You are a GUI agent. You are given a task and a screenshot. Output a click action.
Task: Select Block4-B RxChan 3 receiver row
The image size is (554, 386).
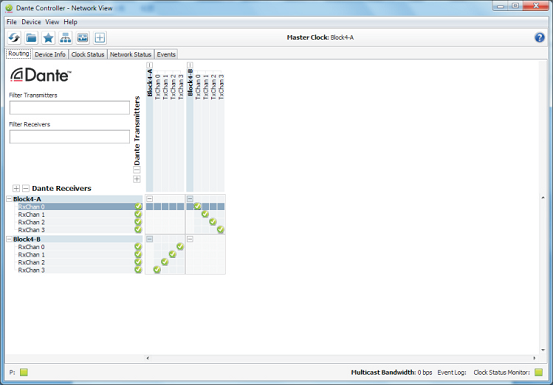tap(80, 270)
